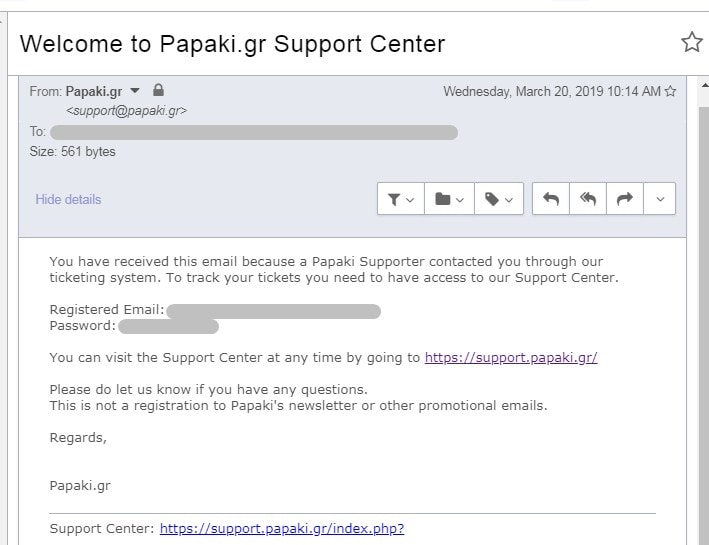The width and height of the screenshot is (709, 545).
Task: Click the redacted recipient address field
Action: [x=254, y=132]
